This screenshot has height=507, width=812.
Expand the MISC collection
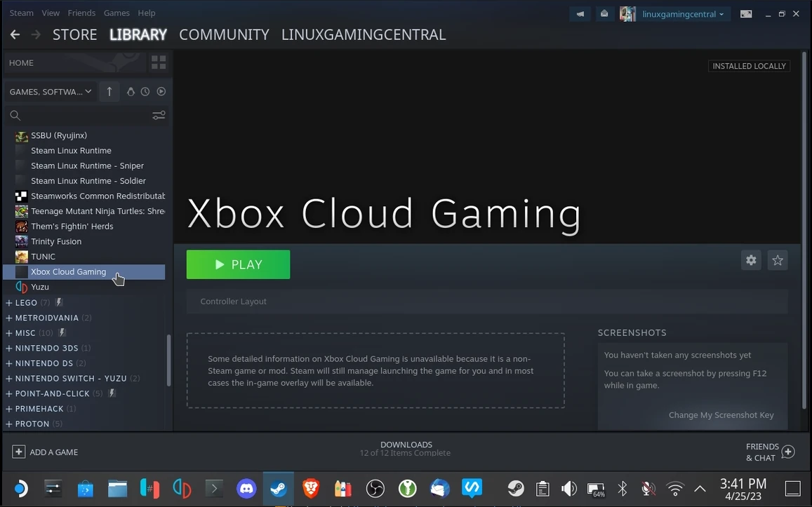coord(9,333)
